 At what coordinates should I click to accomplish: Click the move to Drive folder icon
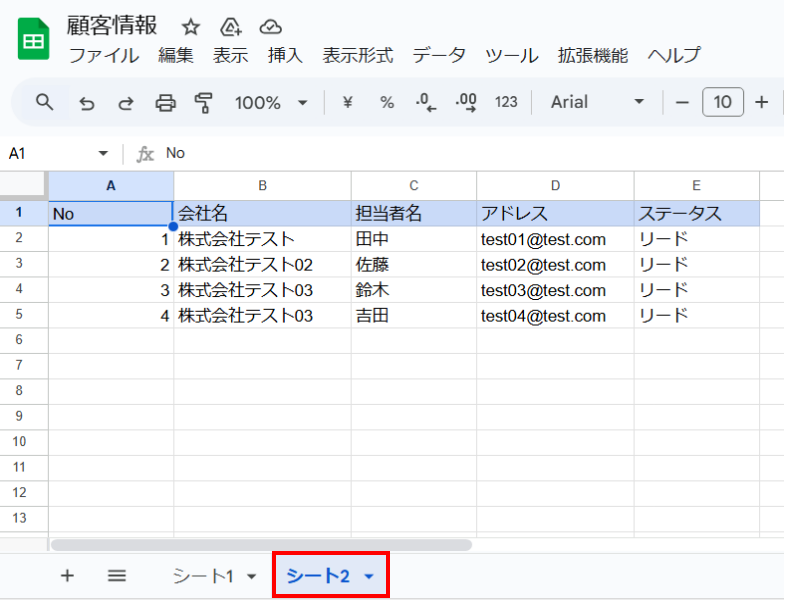pyautogui.click(x=230, y=27)
